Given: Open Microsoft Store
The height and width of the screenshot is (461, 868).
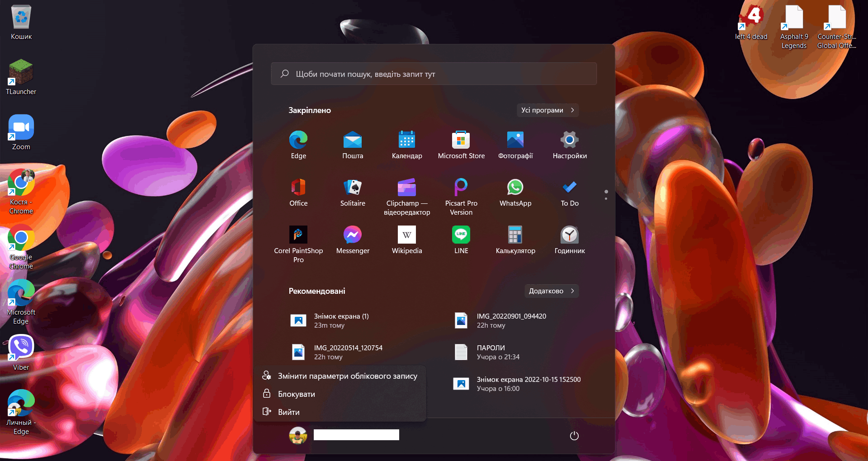Looking at the screenshot, I should coord(461,145).
